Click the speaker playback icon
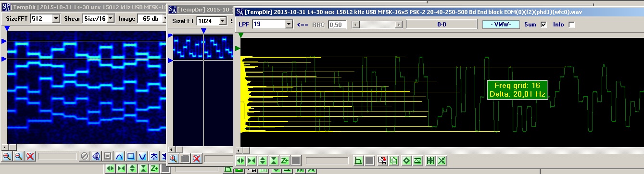 [96, 156]
